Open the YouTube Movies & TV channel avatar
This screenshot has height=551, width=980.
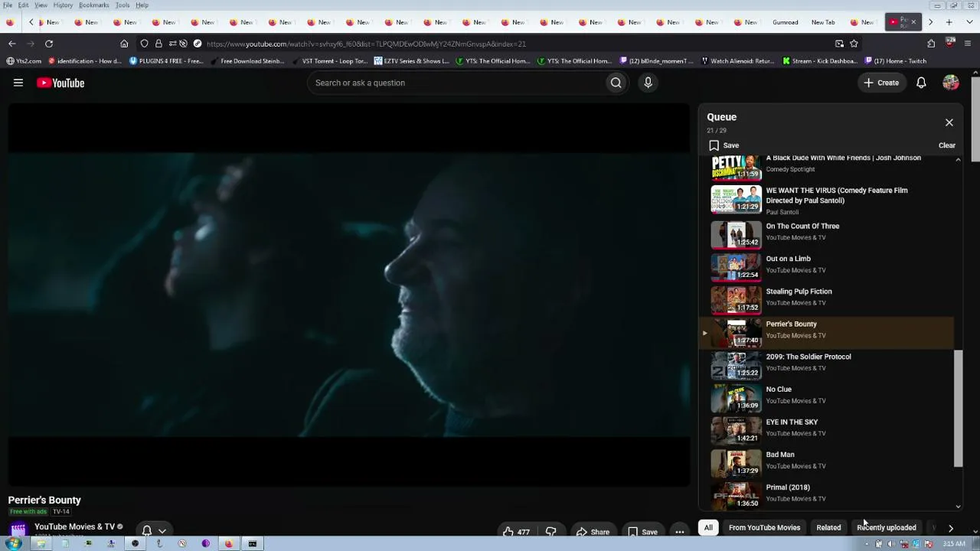pyautogui.click(x=18, y=530)
